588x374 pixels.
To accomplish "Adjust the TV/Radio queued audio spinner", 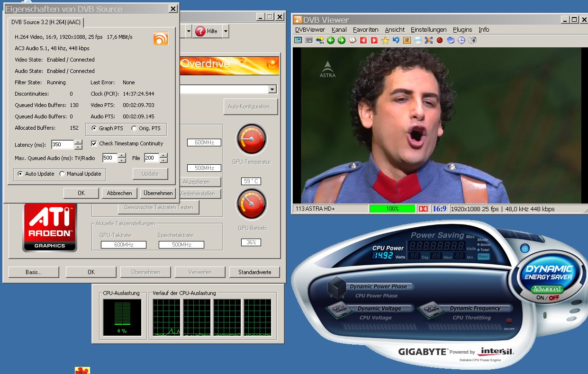I will (x=122, y=158).
